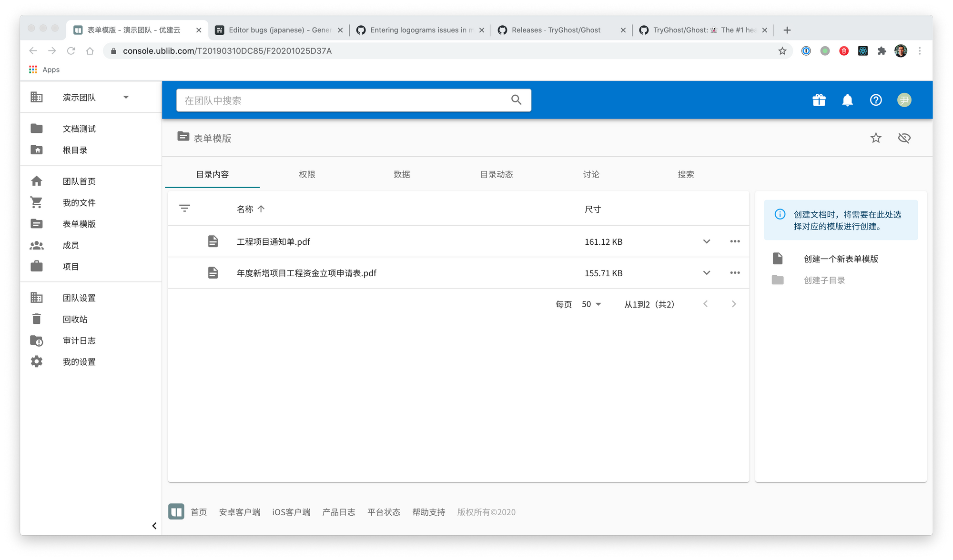953x560 pixels.
Task: Open more options for 工程项目通知单.pdf
Action: [x=735, y=241]
